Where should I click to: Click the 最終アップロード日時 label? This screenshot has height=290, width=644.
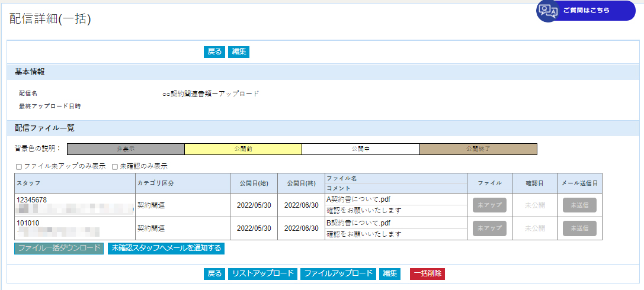coord(50,107)
